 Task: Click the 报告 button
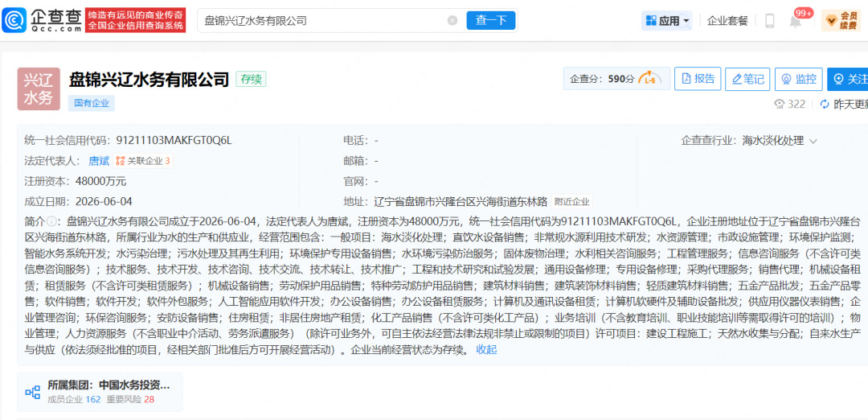(x=698, y=79)
